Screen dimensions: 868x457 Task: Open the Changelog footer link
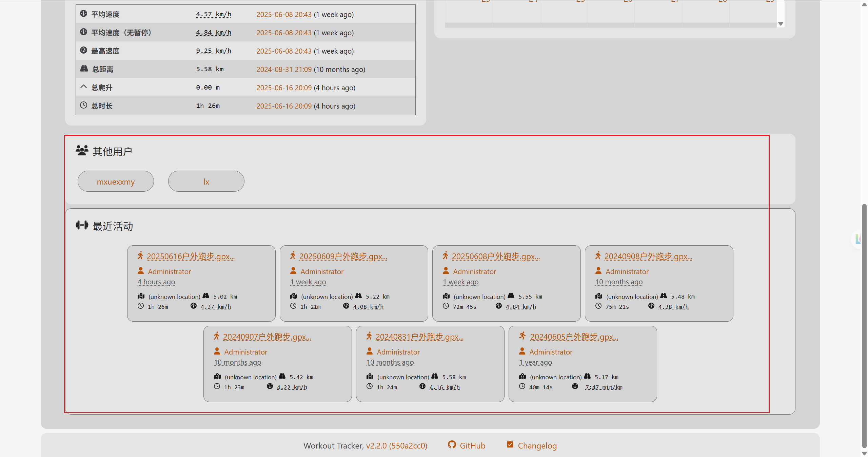(x=537, y=445)
